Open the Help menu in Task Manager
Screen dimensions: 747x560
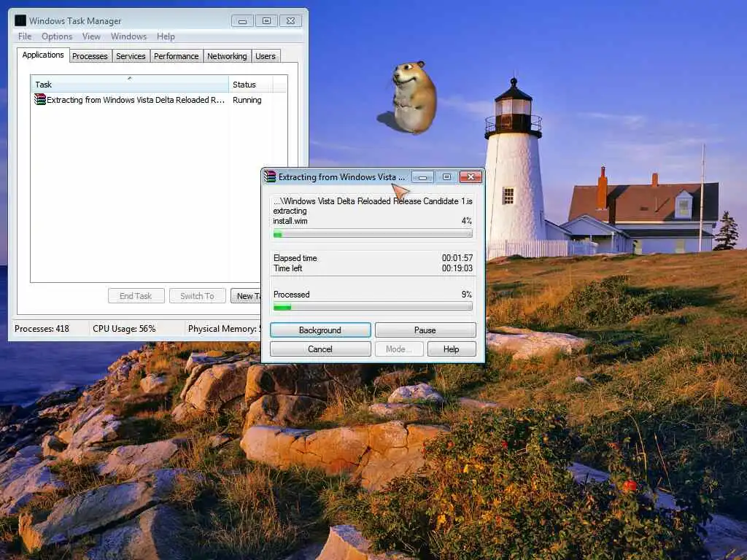coord(166,36)
